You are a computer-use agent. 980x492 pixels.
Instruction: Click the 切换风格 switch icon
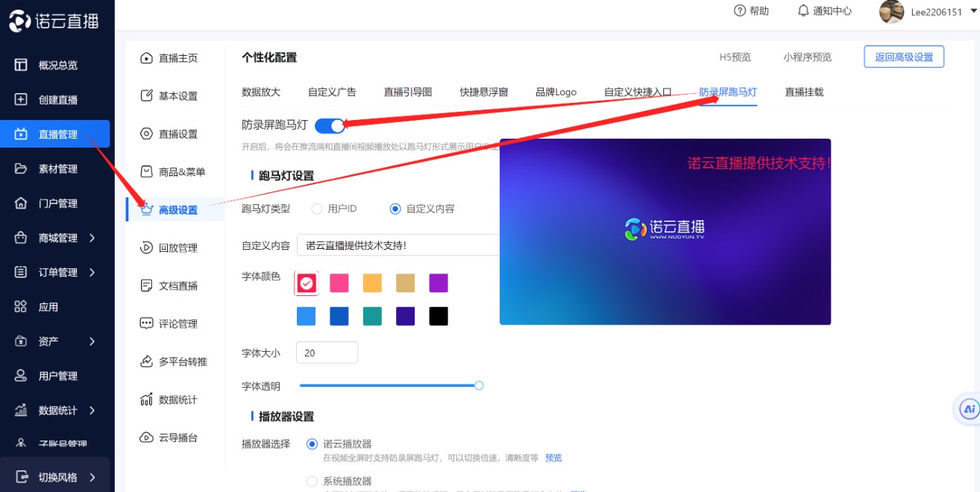21,477
